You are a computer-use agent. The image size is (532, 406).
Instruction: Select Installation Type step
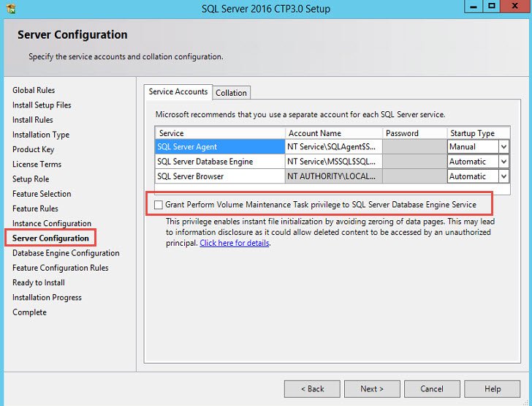(x=41, y=135)
